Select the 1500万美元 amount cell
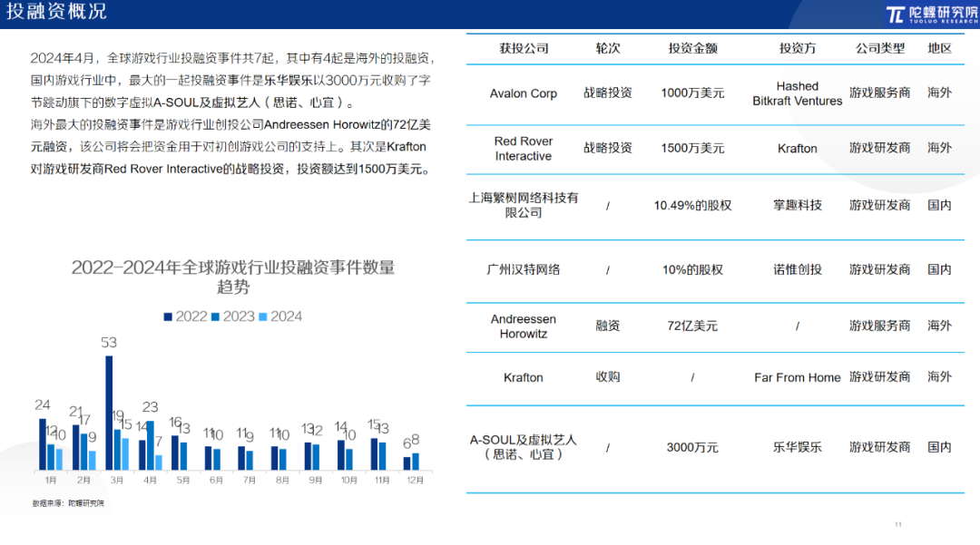Screen dimensions: 980x545 [692, 149]
